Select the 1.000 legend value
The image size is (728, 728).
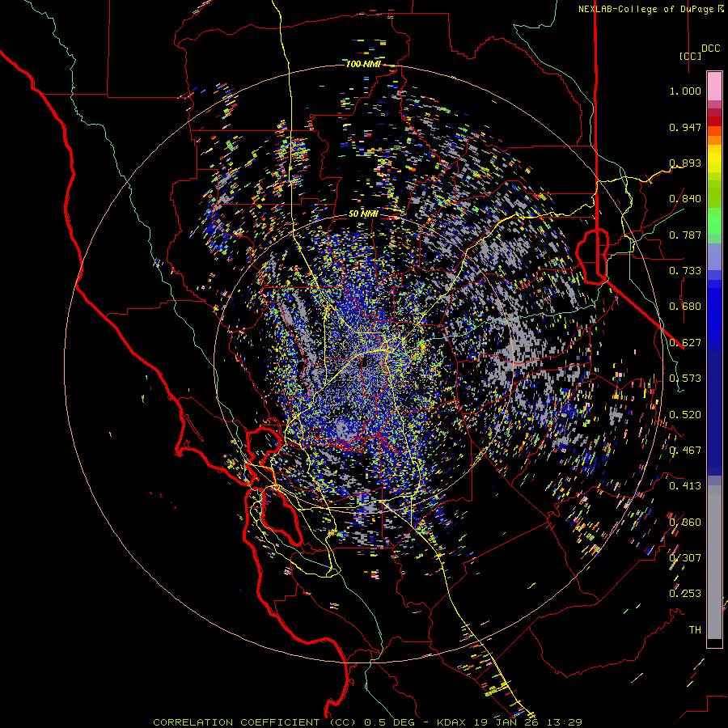coord(685,91)
